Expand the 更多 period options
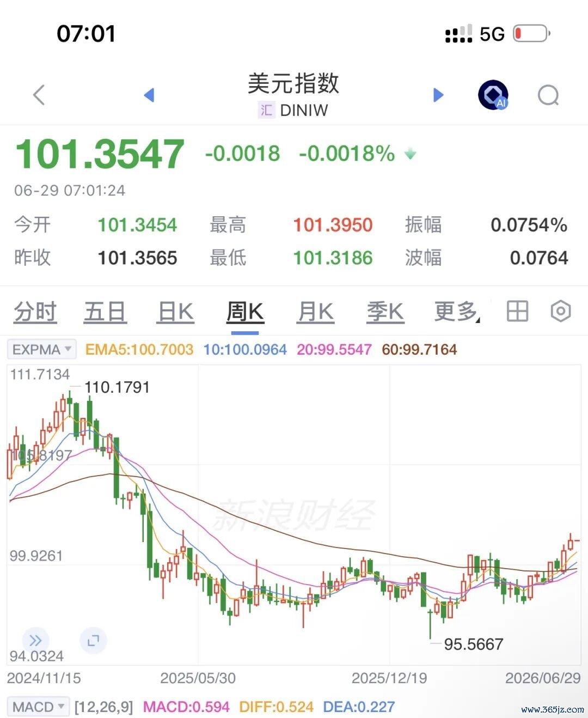Image resolution: width=588 pixels, height=718 pixels. (x=457, y=312)
